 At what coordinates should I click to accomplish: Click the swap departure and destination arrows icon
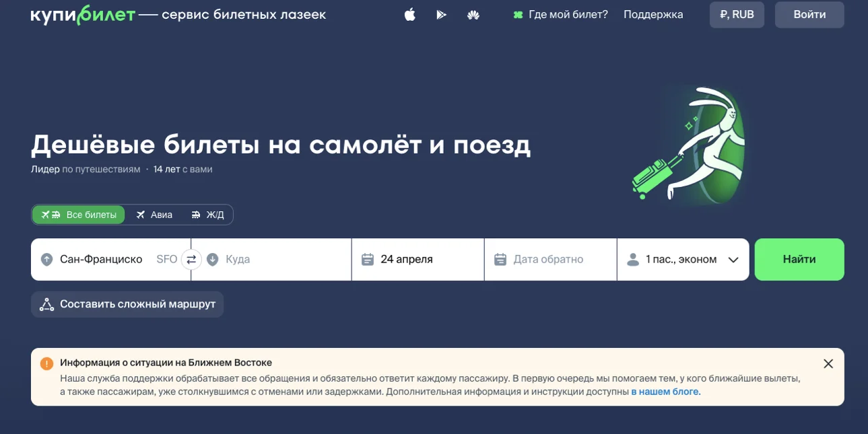click(x=191, y=259)
